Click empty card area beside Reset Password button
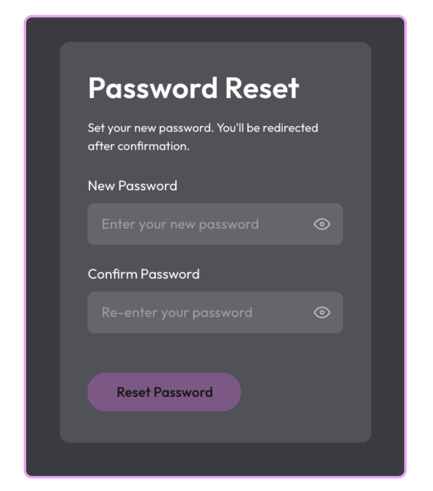Image resolution: width=433 pixels, height=491 pixels. pyautogui.click(x=300, y=392)
